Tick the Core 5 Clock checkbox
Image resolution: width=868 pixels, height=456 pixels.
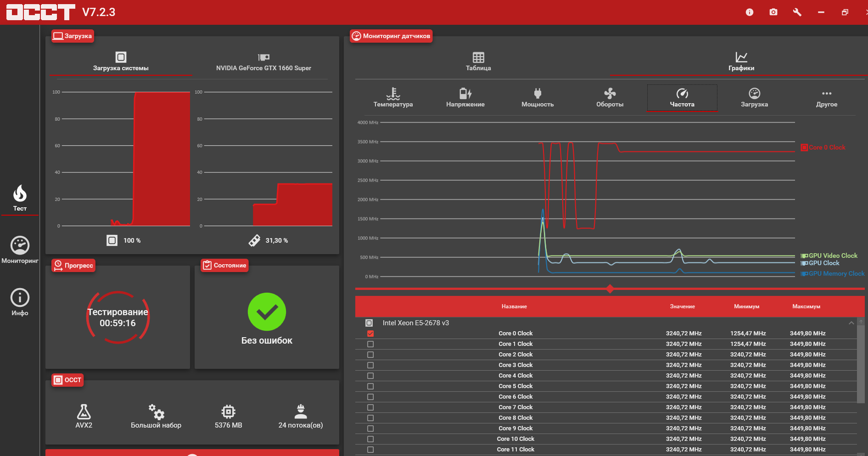[x=370, y=386]
